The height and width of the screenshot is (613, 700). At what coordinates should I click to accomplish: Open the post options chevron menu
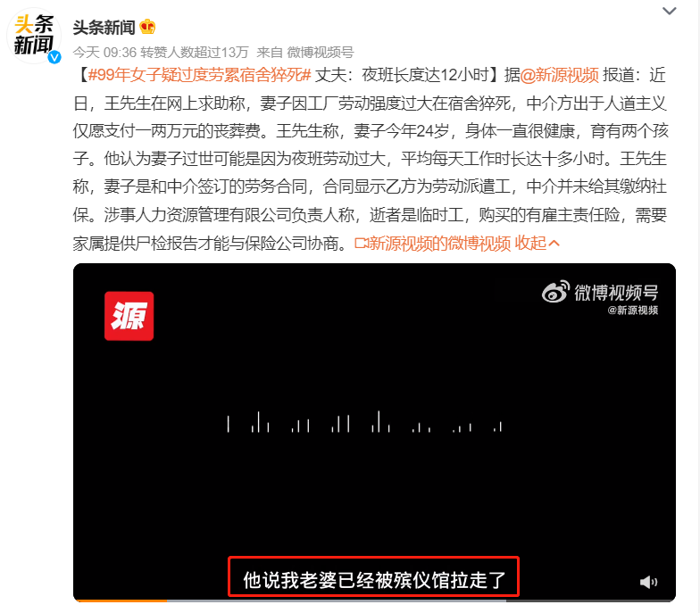pyautogui.click(x=669, y=11)
